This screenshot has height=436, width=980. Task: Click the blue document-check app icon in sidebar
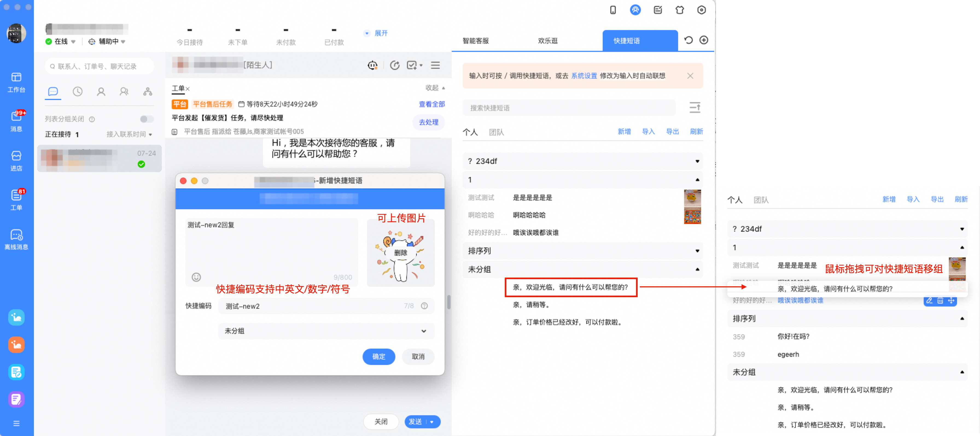click(x=16, y=372)
